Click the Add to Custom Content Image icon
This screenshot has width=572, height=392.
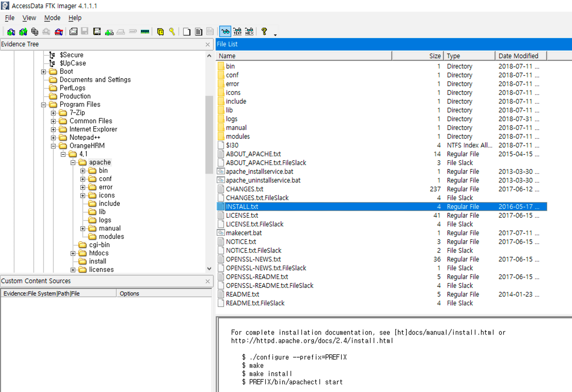pyautogui.click(x=109, y=32)
